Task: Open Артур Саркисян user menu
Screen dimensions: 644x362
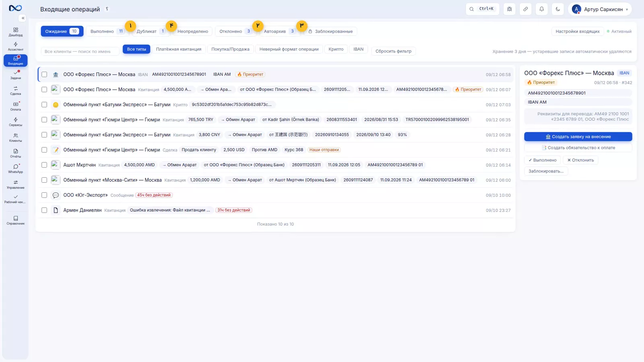Action: point(600,9)
